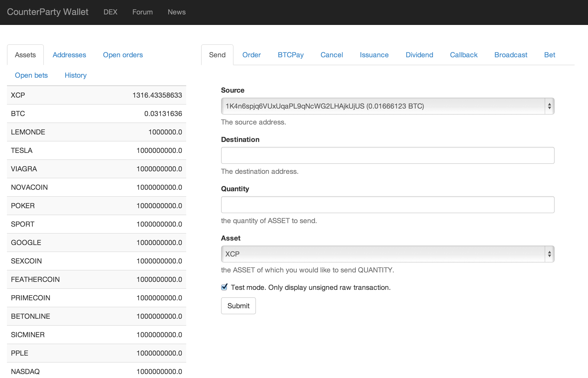Screen dimensions: 588x378
Task: Open the Source address dropdown
Action: (387, 106)
